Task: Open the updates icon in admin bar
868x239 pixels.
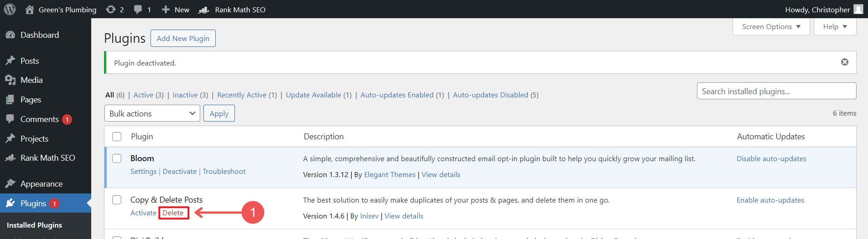Action: [111, 10]
